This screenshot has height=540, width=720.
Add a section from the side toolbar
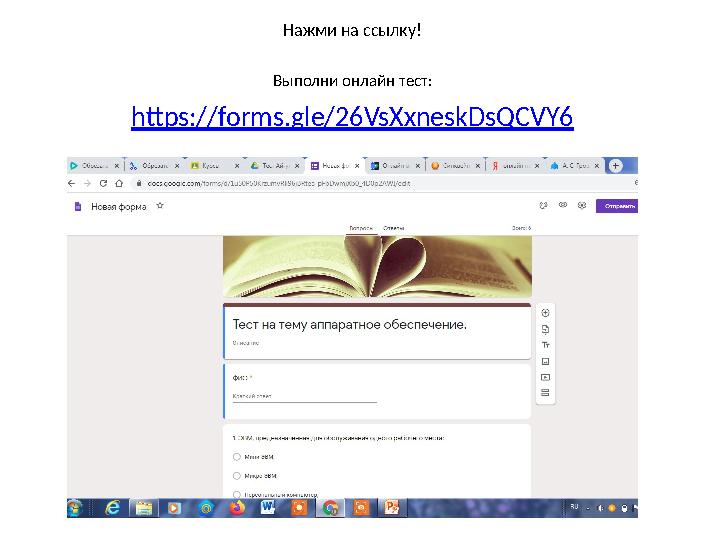(x=545, y=393)
